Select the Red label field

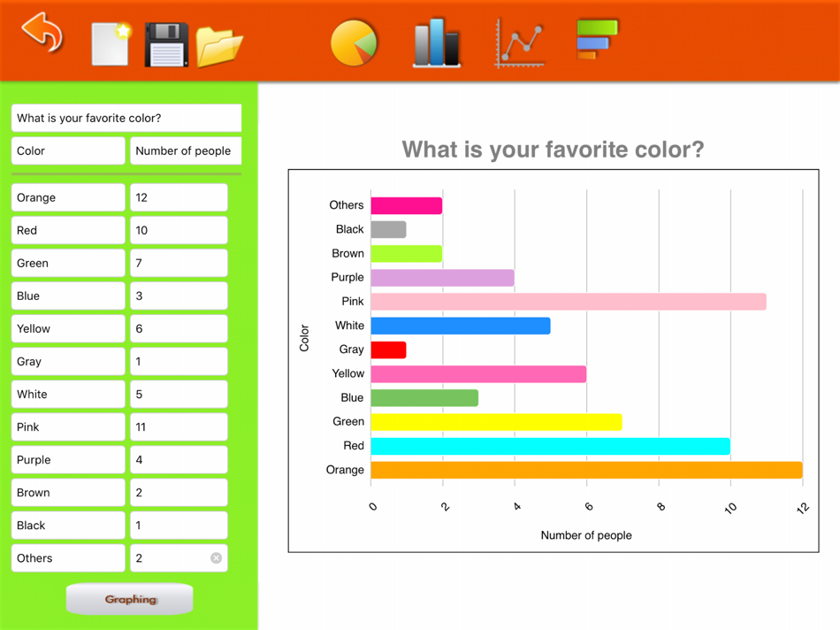tap(68, 230)
